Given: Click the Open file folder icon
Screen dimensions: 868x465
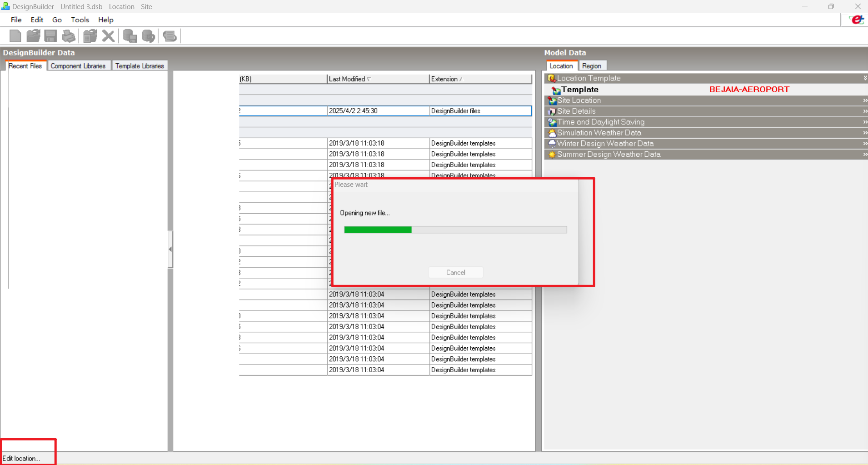Looking at the screenshot, I should pyautogui.click(x=33, y=36).
